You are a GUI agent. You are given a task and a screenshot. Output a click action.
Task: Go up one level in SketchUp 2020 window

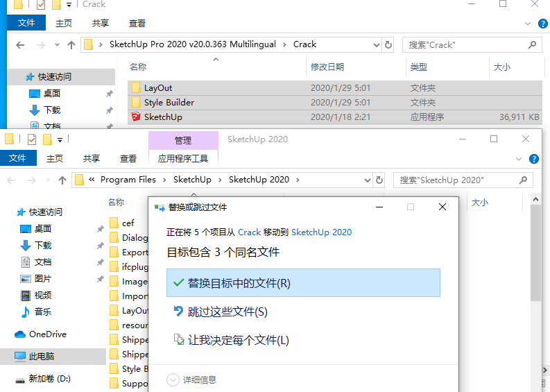pos(62,180)
